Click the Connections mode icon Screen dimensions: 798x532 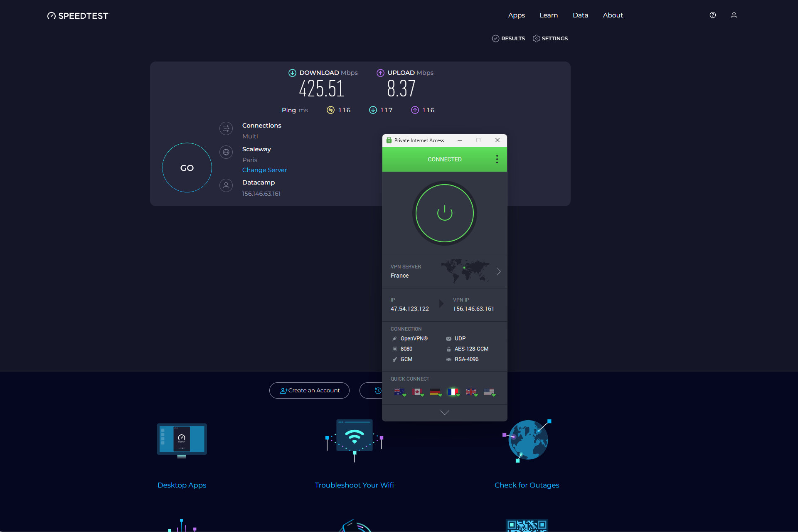coord(226,128)
